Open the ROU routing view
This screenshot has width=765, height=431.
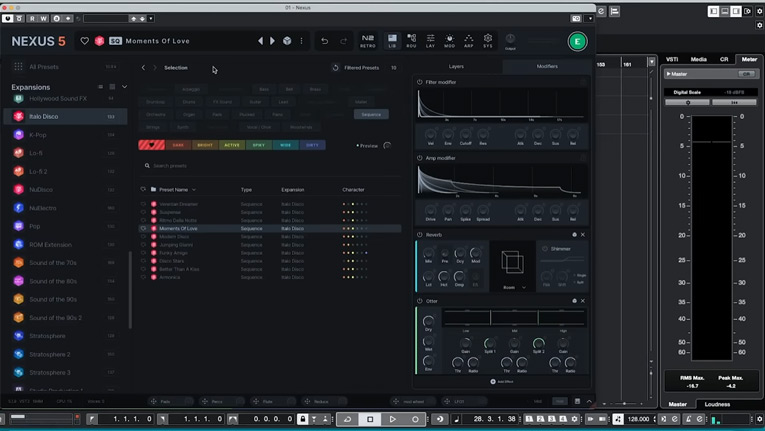[x=411, y=41]
